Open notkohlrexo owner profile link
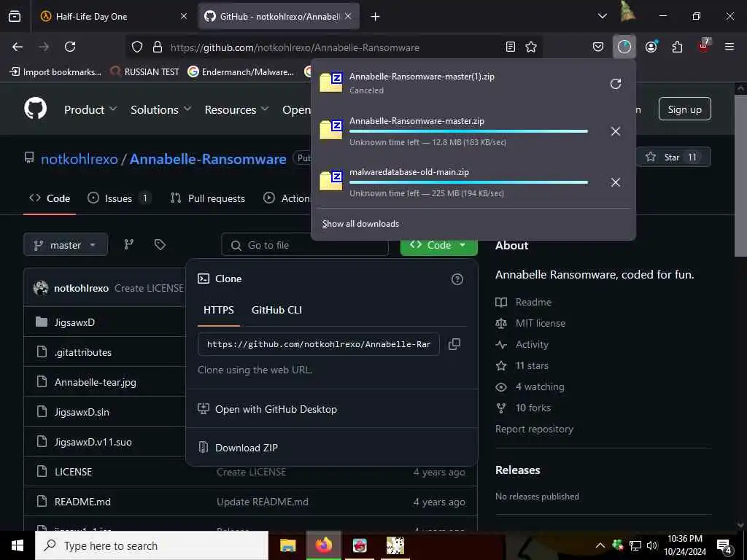The image size is (747, 560). point(80,159)
